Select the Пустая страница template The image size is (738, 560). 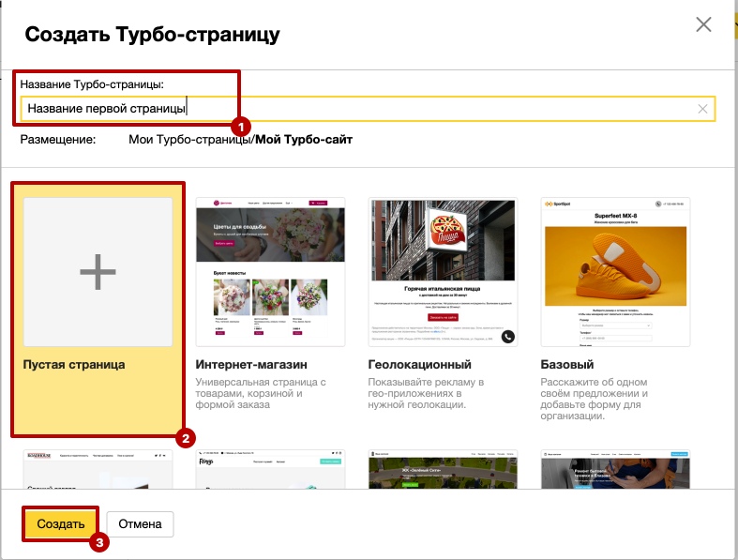pyautogui.click(x=98, y=309)
